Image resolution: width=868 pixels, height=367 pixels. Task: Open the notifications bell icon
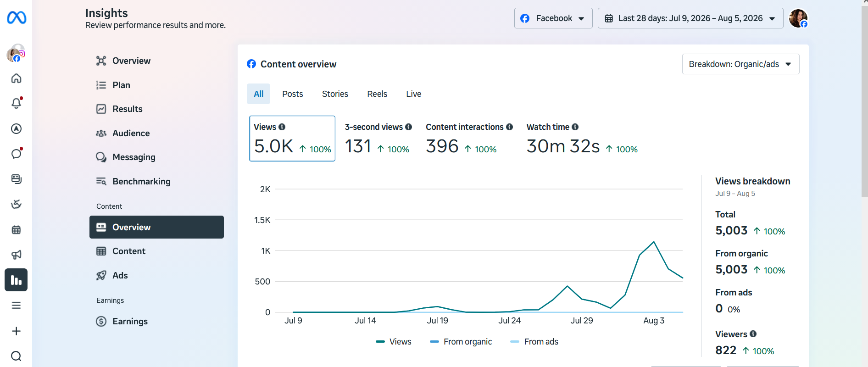point(16,103)
